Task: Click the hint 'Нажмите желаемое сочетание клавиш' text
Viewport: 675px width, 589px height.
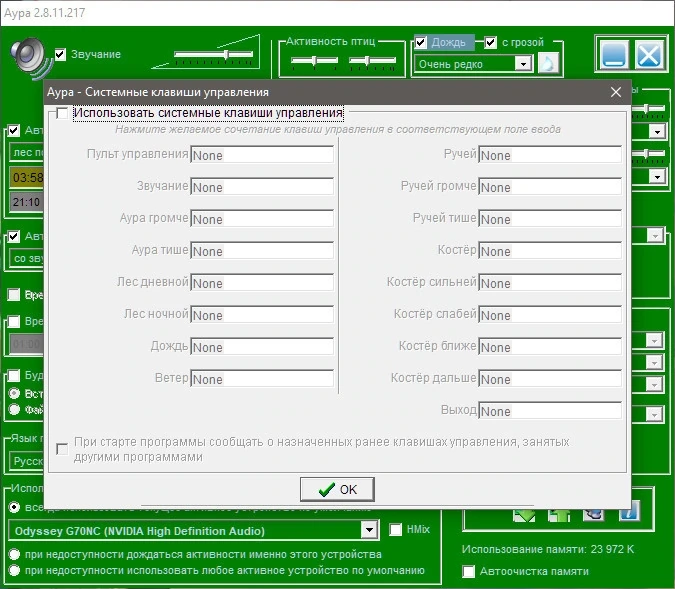Action: [x=338, y=129]
